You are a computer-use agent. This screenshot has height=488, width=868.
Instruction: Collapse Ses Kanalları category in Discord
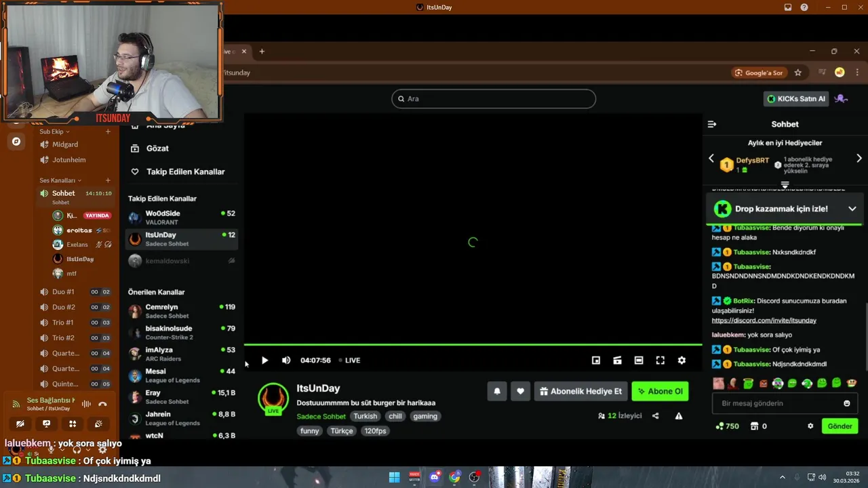pos(60,180)
